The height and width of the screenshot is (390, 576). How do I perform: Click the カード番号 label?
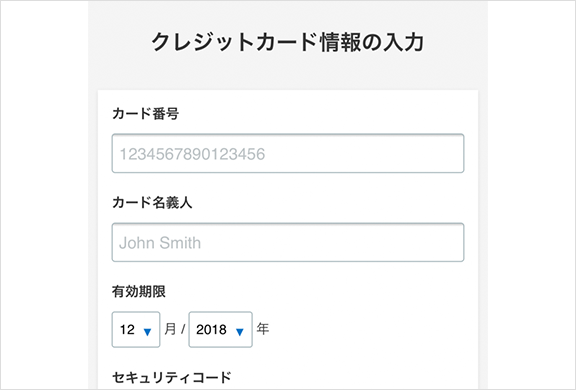145,113
